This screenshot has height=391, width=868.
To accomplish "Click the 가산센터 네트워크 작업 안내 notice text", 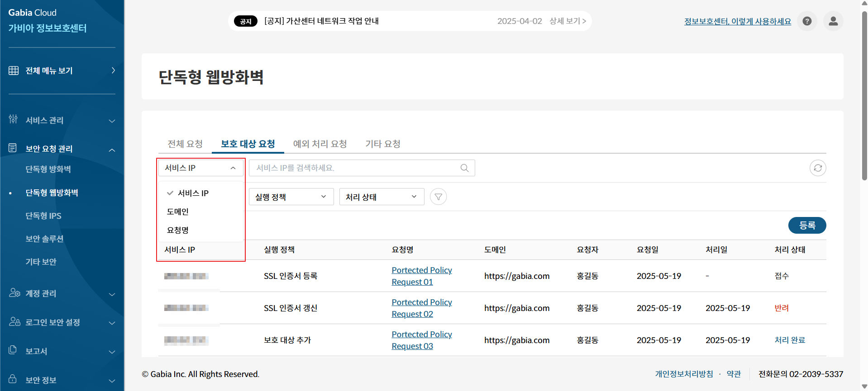I will (321, 21).
